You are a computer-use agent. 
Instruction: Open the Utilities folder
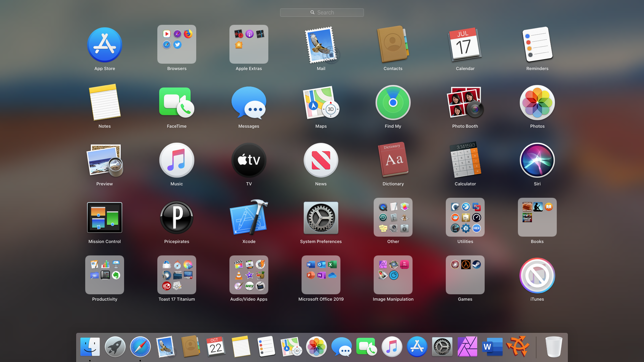coord(465,217)
